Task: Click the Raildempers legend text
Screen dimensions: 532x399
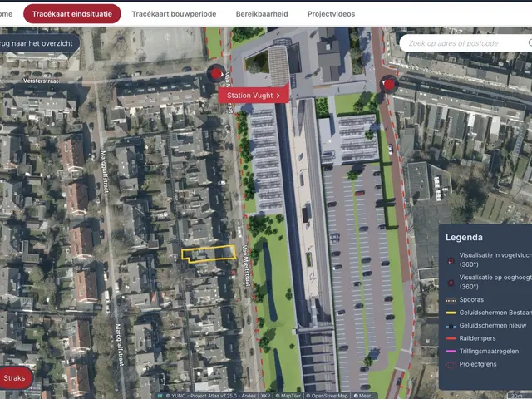Action: [477, 338]
